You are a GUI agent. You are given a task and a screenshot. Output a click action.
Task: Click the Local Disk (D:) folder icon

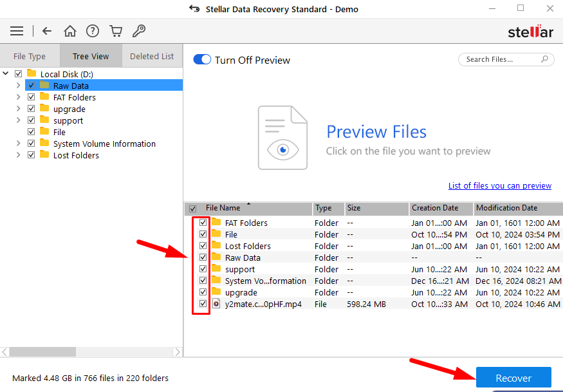coord(32,73)
